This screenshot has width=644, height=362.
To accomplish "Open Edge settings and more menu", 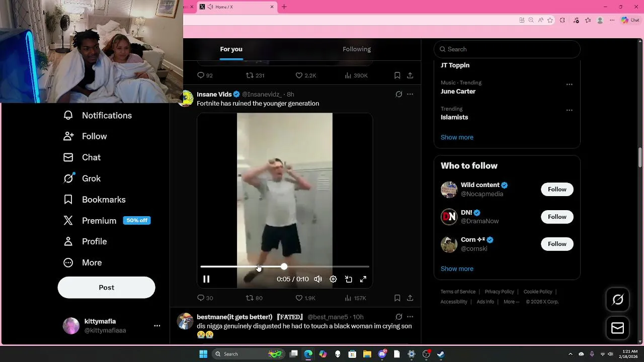I will (x=612, y=20).
